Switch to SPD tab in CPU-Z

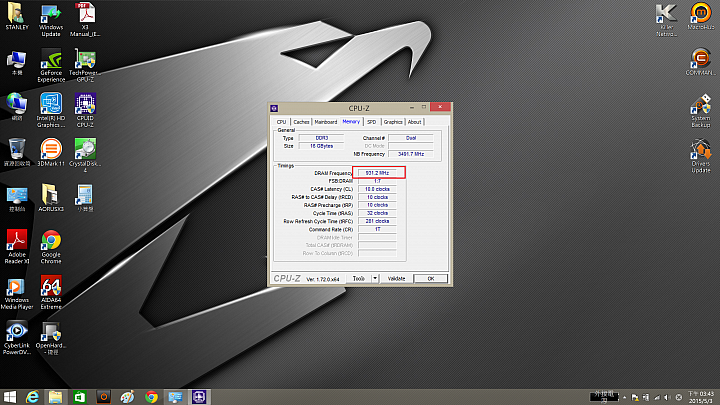(x=371, y=122)
